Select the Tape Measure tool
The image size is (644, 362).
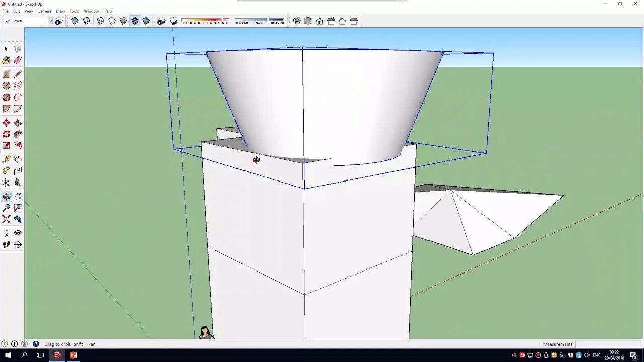[x=6, y=159]
